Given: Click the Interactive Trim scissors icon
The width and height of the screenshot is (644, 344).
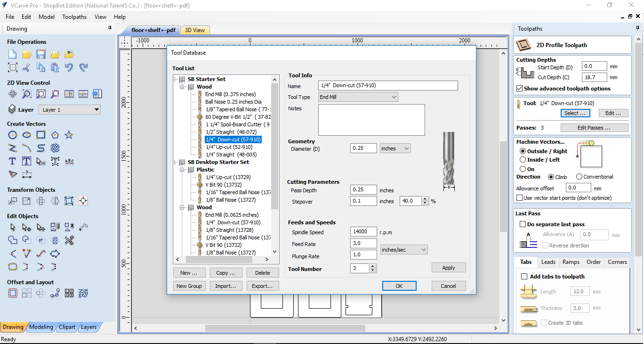Looking at the screenshot, I should (x=69, y=241).
